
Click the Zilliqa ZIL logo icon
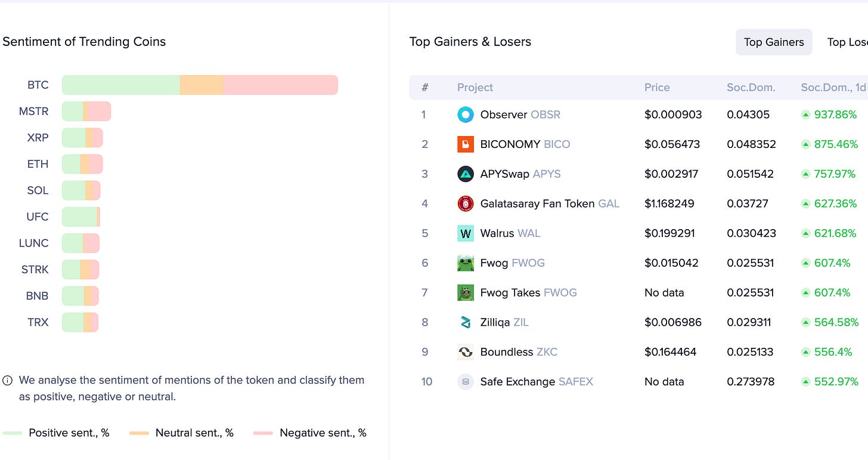[x=466, y=322]
